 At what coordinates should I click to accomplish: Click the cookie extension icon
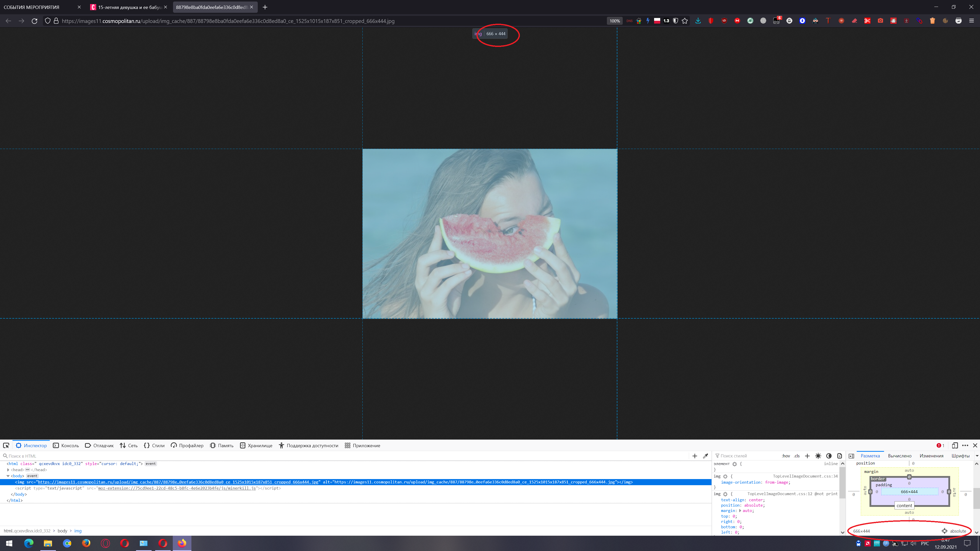pyautogui.click(x=945, y=21)
